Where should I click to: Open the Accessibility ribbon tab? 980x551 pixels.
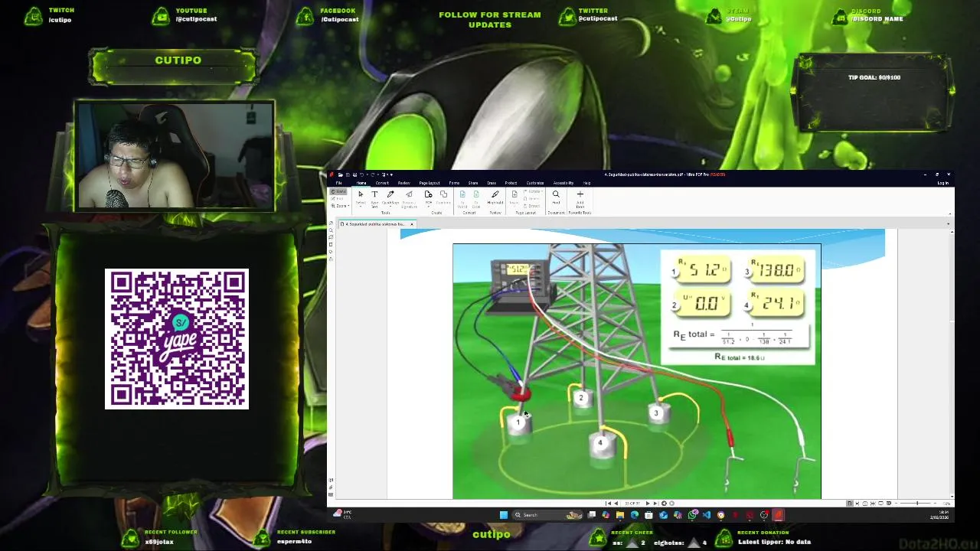(563, 183)
